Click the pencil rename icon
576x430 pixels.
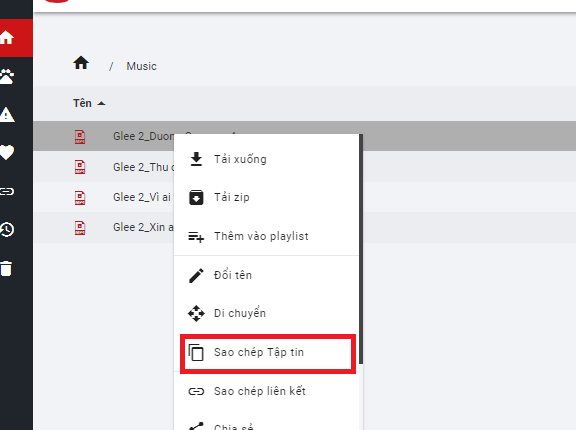(196, 275)
